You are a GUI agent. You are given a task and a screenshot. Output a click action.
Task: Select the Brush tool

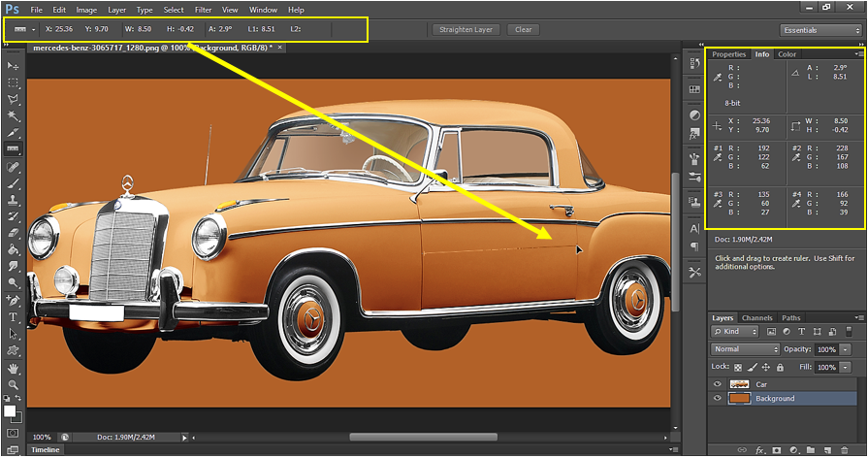14,183
